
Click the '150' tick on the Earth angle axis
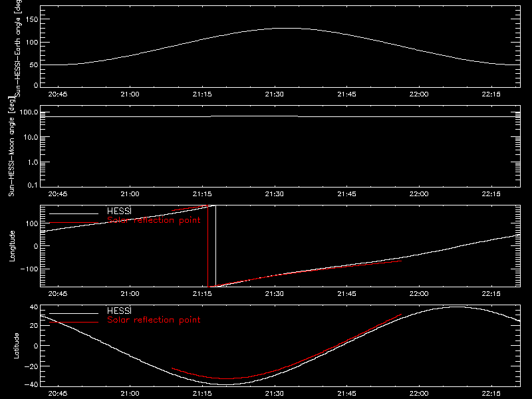(31, 19)
